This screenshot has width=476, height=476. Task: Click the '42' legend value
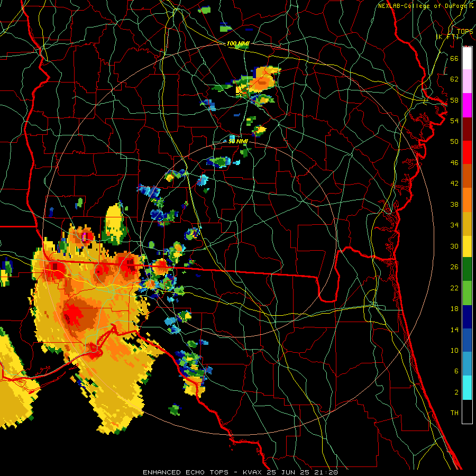(454, 184)
